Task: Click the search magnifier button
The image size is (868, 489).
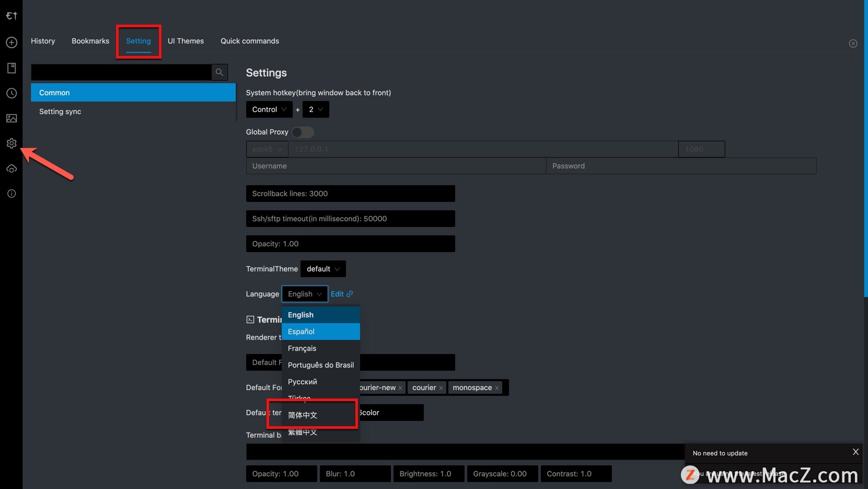Action: [x=219, y=72]
